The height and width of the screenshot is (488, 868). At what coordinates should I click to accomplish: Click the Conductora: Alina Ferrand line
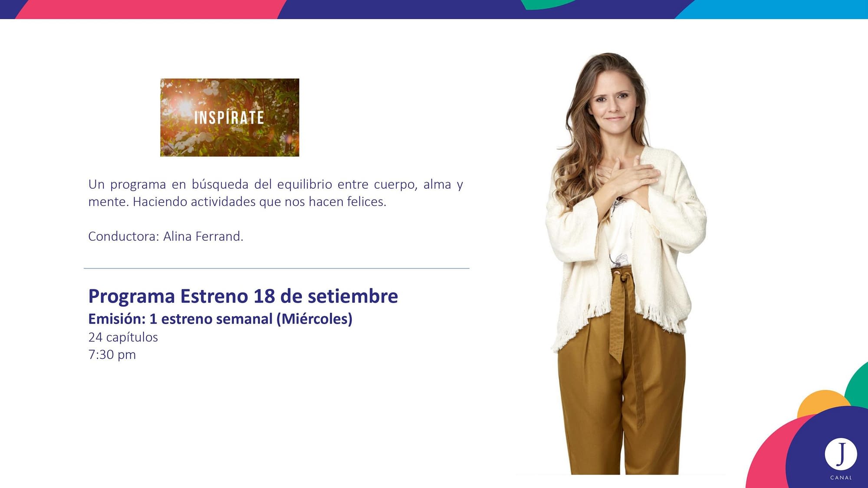[x=166, y=236]
